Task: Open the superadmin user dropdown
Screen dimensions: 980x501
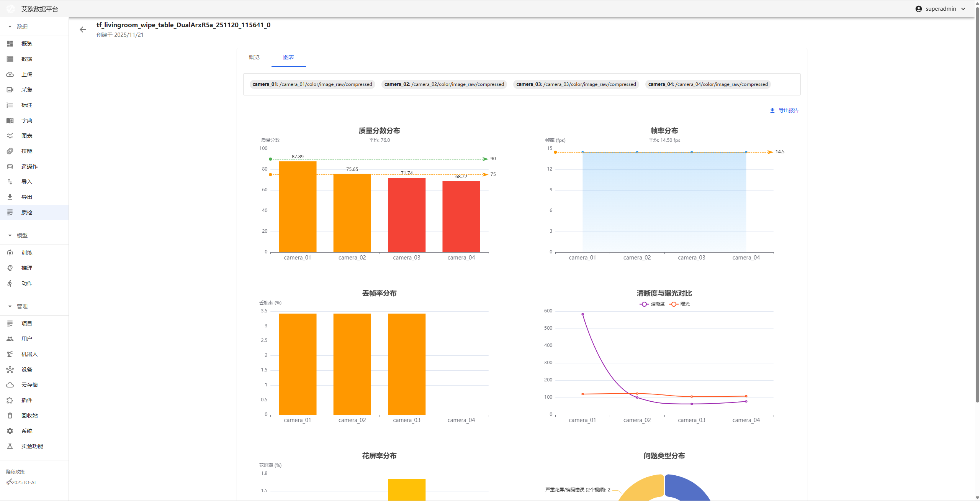Action: point(941,9)
